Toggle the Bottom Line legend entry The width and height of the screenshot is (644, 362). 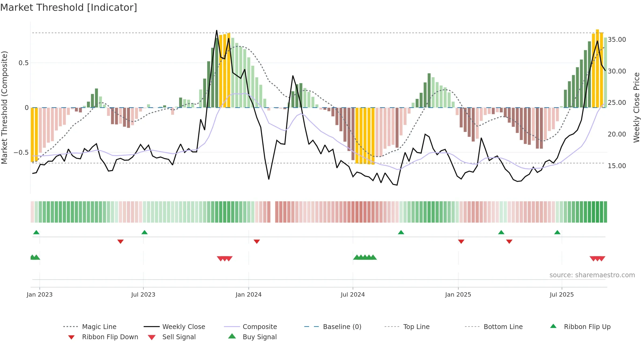point(494,327)
